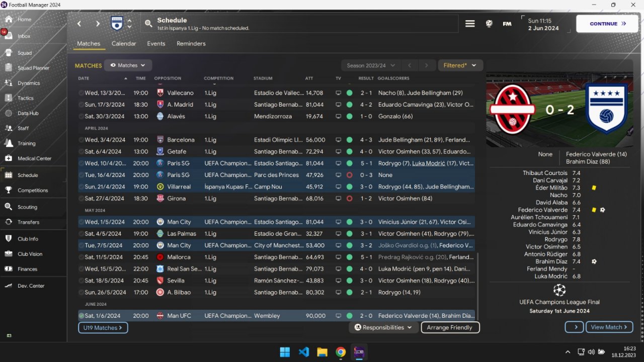Open Google Chrome from the taskbar
Screen dimensions: 644x362
(341, 352)
